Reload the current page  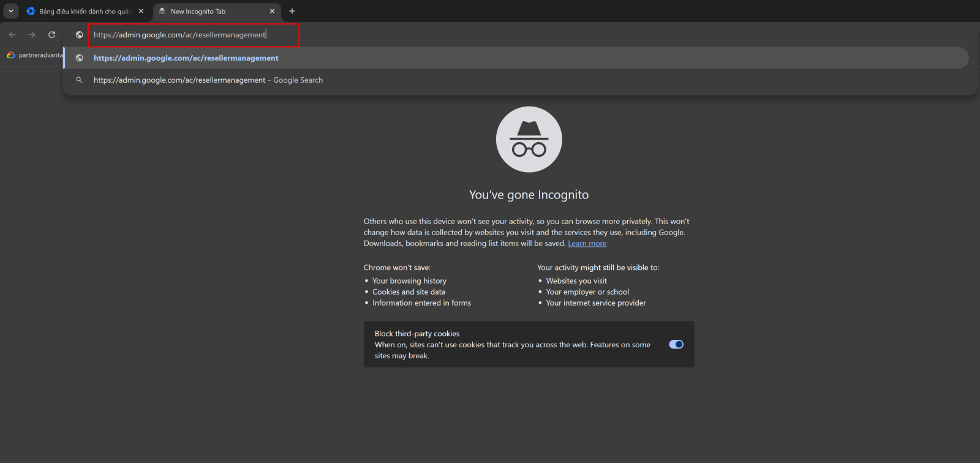pos(52,35)
